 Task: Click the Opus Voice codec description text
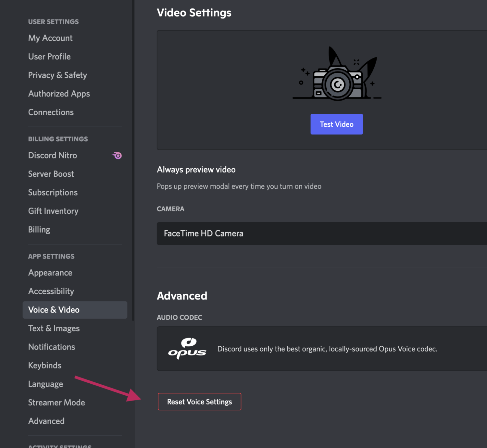(x=327, y=349)
